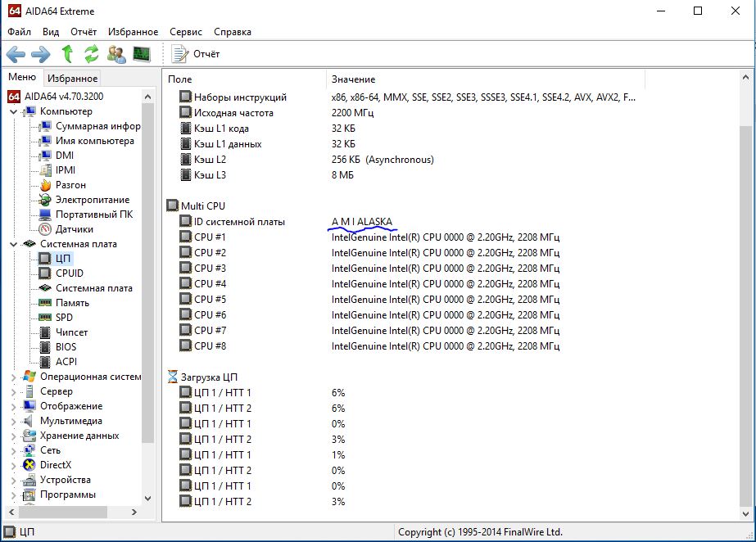The width and height of the screenshot is (756, 542).
Task: Click the green up-level arrow icon
Action: click(x=67, y=54)
